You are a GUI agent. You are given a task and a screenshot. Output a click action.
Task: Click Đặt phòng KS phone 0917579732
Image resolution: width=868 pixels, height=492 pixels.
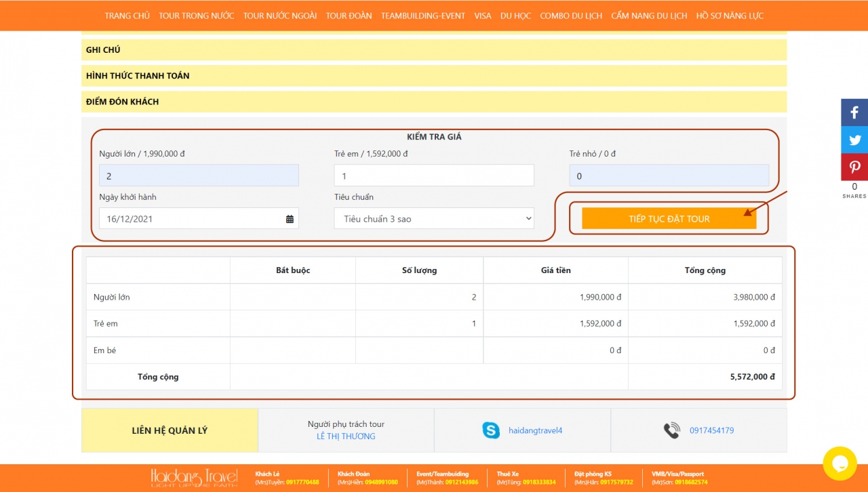(616, 483)
